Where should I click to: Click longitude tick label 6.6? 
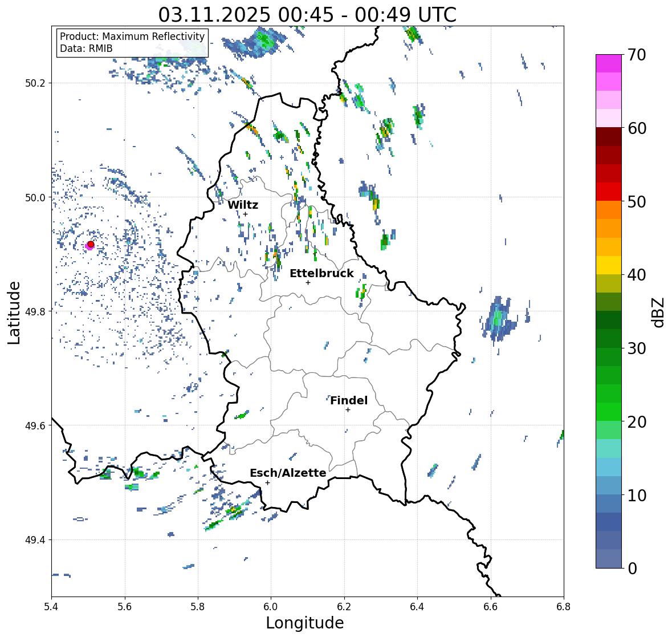click(491, 607)
